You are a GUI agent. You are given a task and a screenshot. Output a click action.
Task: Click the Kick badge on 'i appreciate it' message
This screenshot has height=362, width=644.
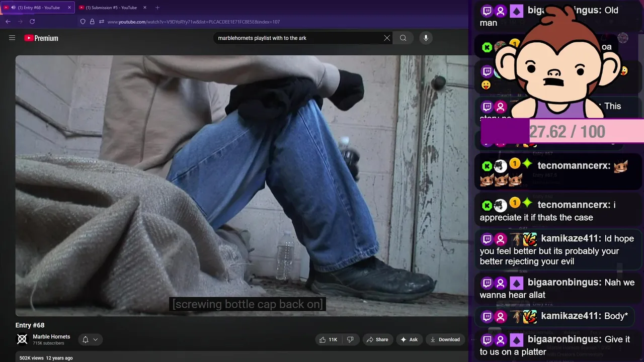coord(487,205)
